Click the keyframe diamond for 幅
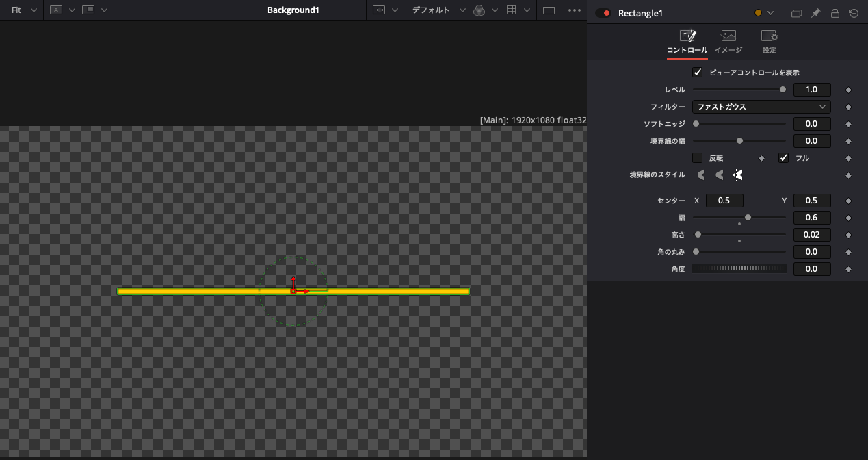This screenshot has height=460, width=868. [848, 218]
